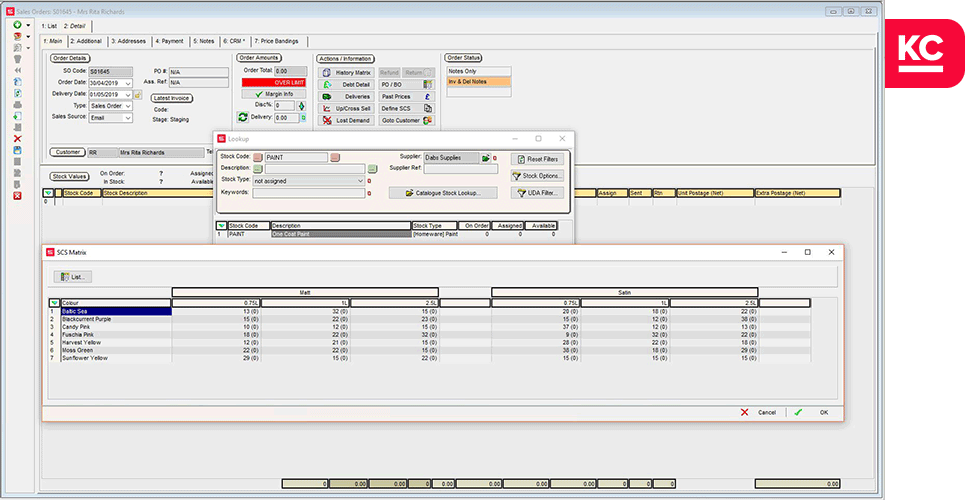Click the red cross Cancel icon in SCS Matrix
This screenshot has width=965, height=500.
click(x=745, y=413)
